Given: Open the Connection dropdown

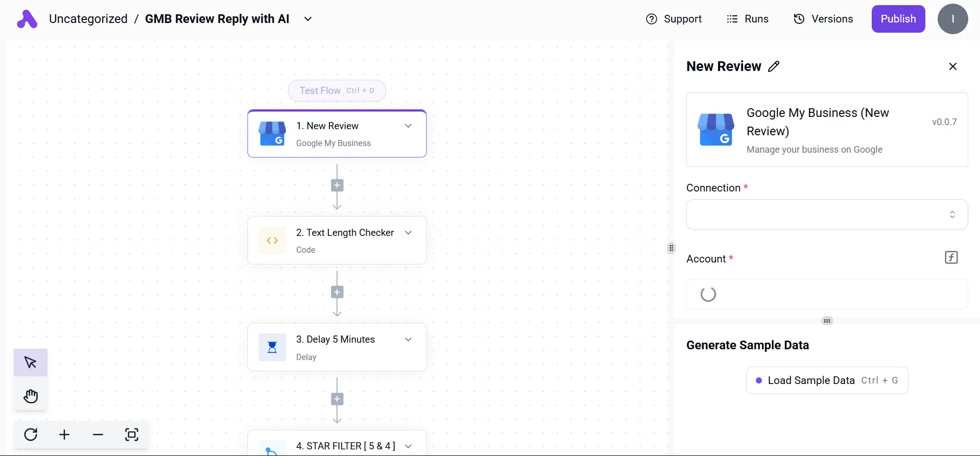Looking at the screenshot, I should (827, 214).
